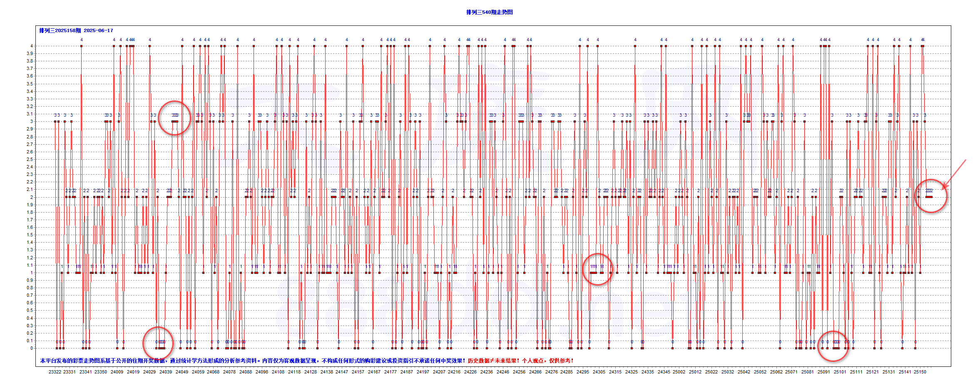Click the red circle on value 3 line
Image resolution: width=980 pixels, height=386 pixels.
click(x=174, y=118)
